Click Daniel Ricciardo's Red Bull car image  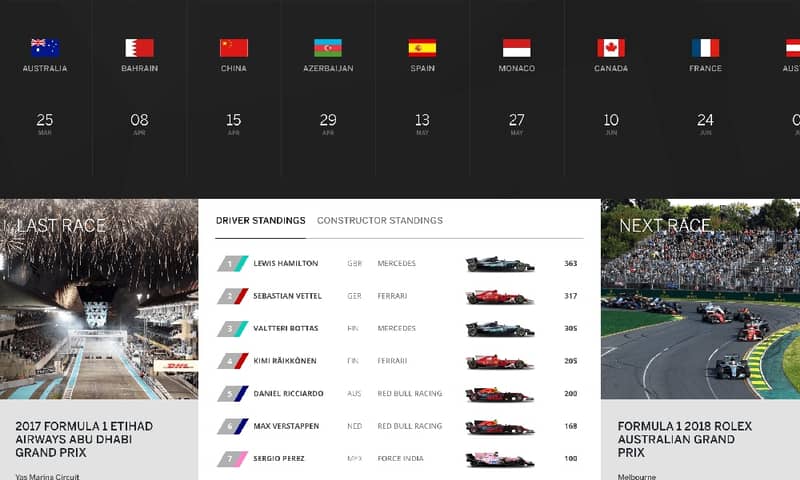pyautogui.click(x=499, y=394)
